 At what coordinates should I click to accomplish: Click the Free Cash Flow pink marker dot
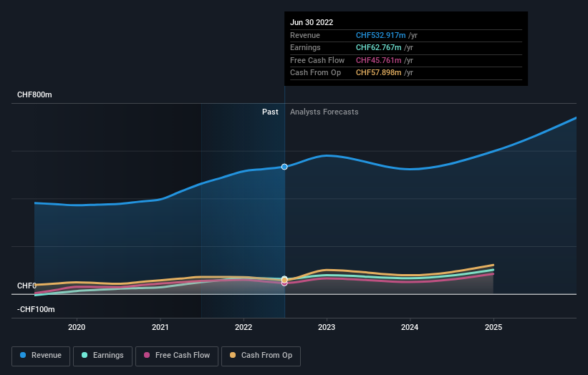[284, 283]
